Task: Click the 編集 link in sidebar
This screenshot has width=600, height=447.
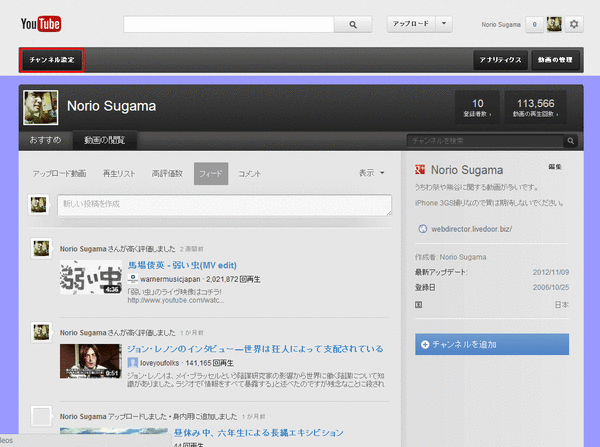Action: tap(555, 166)
